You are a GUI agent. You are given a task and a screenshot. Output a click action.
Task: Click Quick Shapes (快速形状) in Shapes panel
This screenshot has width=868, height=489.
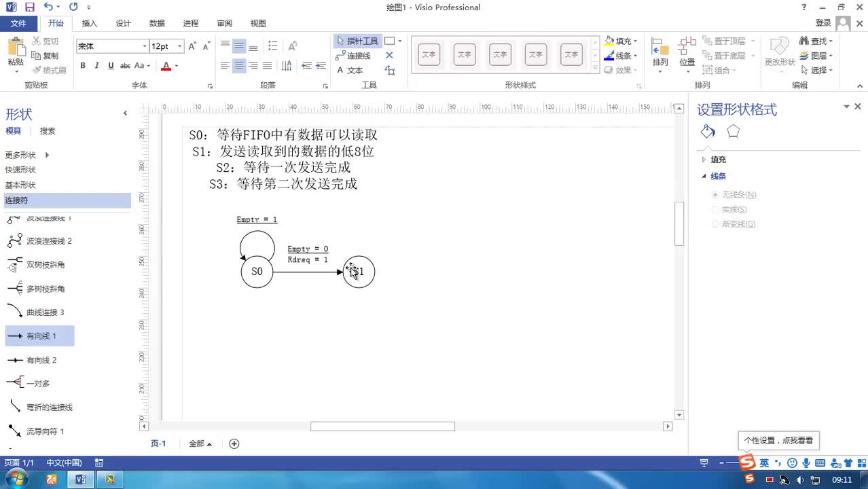20,170
